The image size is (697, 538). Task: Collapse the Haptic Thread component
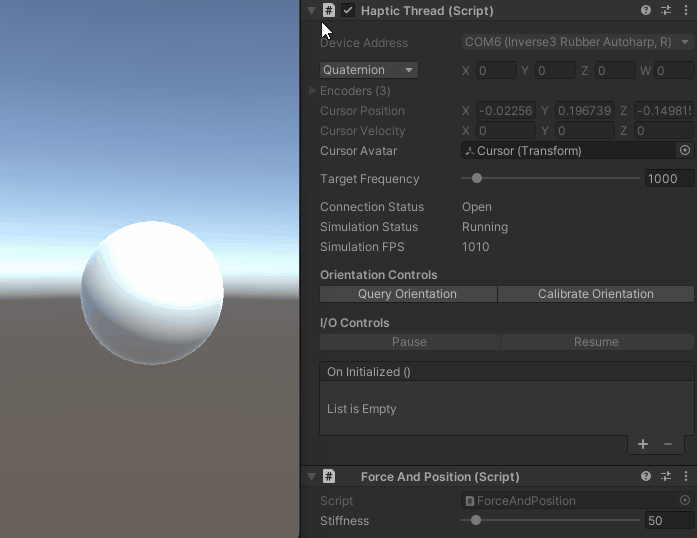pos(311,11)
